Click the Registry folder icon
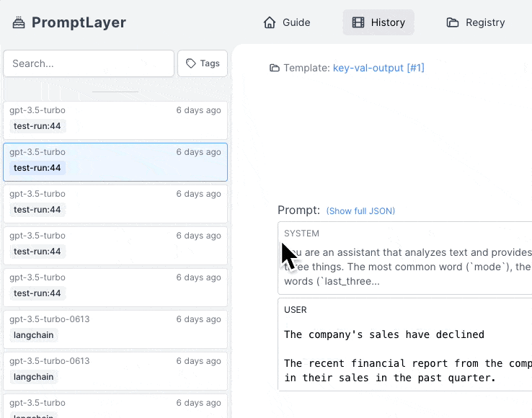The image size is (532, 418). [452, 22]
